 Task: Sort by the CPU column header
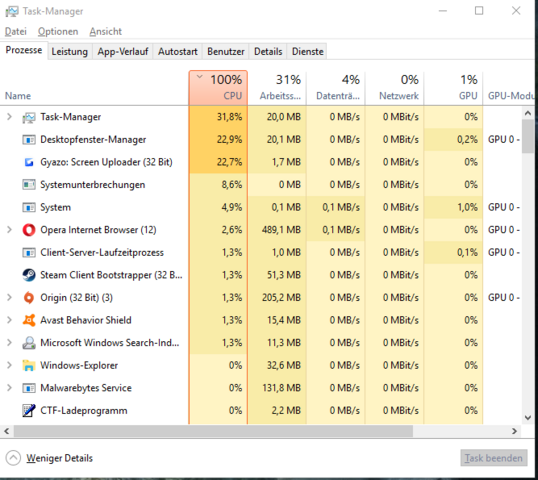coord(218,88)
